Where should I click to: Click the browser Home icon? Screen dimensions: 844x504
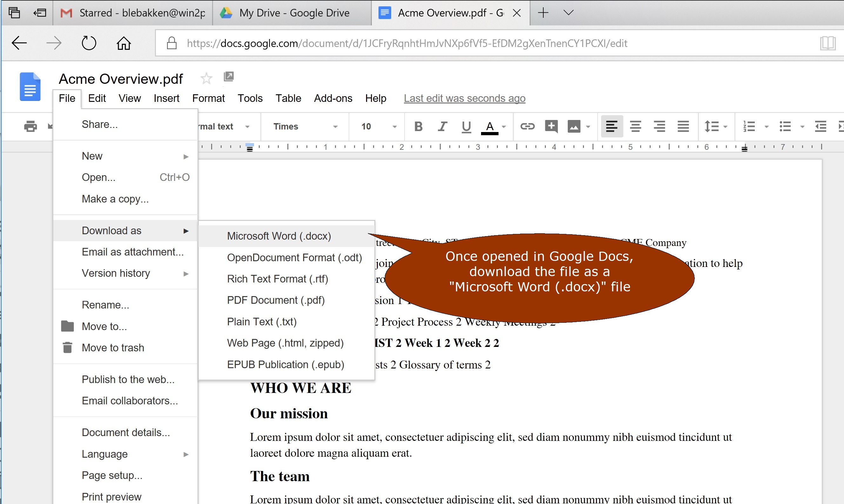point(124,43)
